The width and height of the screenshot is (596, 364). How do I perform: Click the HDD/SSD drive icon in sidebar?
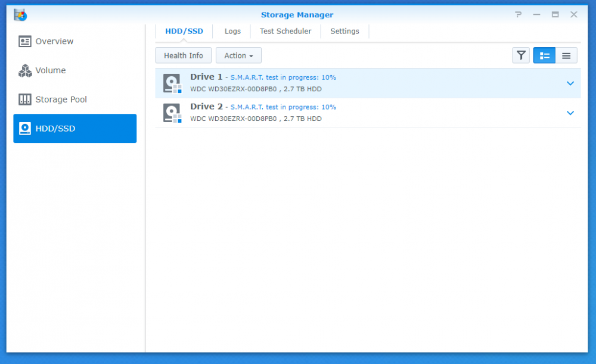(x=24, y=129)
